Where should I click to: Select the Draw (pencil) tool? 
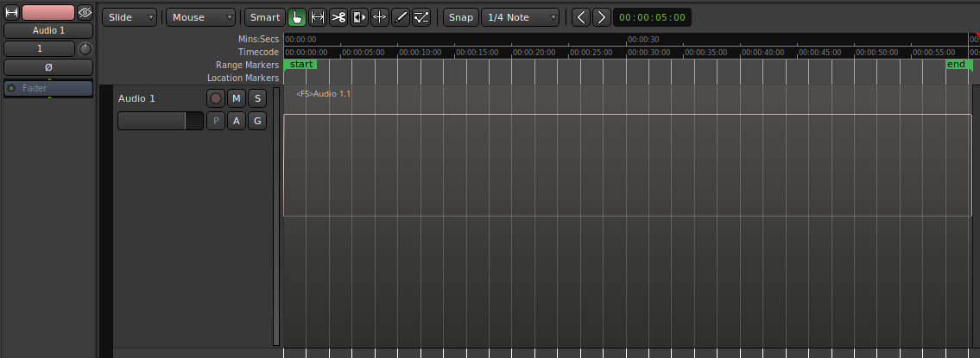click(x=401, y=17)
